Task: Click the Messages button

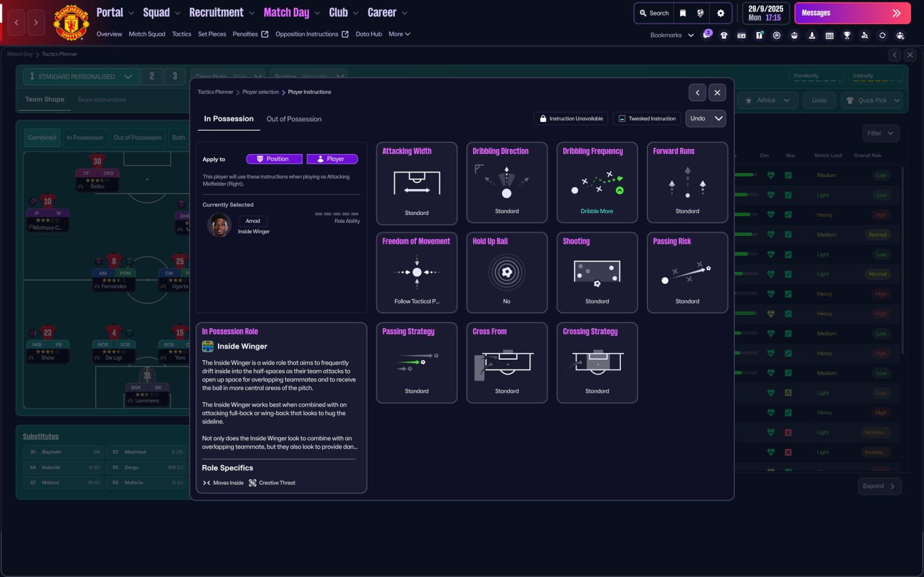Action: (x=853, y=13)
